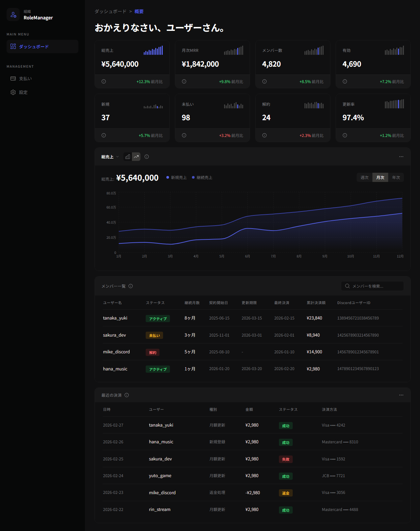
Task: Click info icon next to メンバー一覧 heading
Action: 131,286
